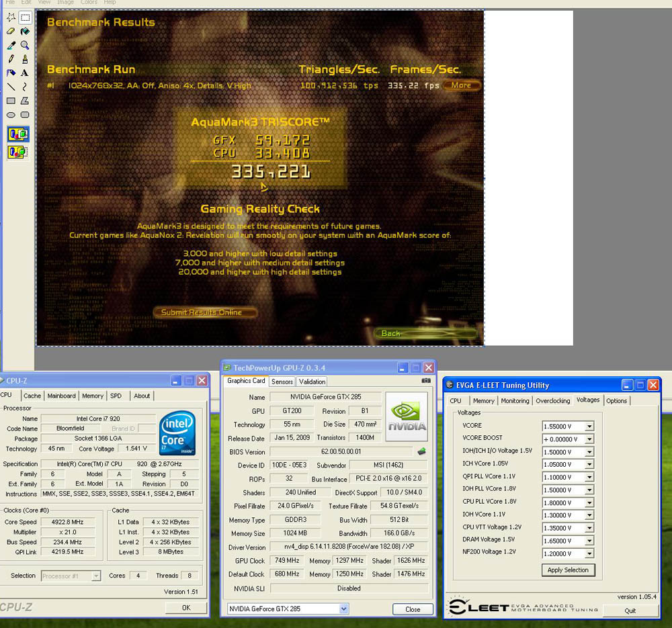Choose the Ellipse shape tool

pyautogui.click(x=11, y=115)
